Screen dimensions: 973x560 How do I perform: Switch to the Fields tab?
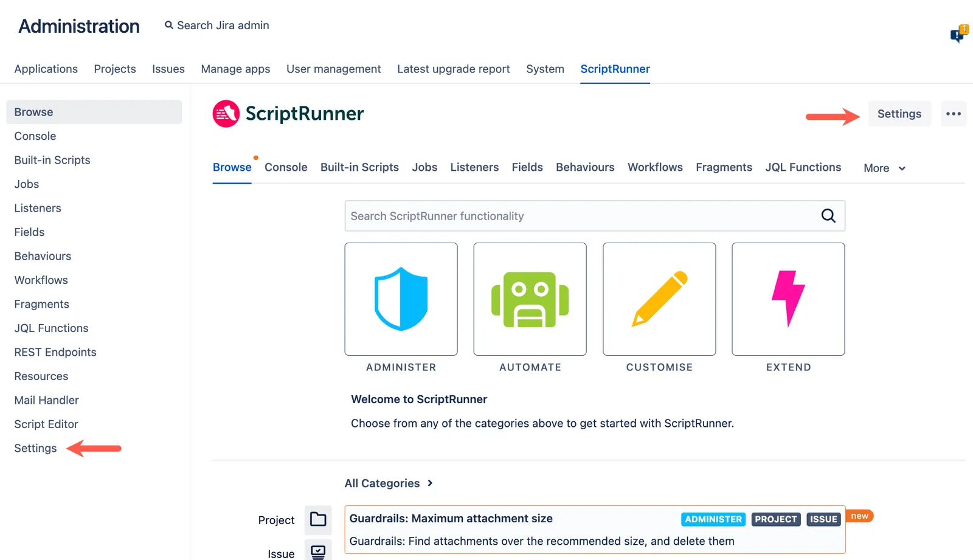click(527, 167)
